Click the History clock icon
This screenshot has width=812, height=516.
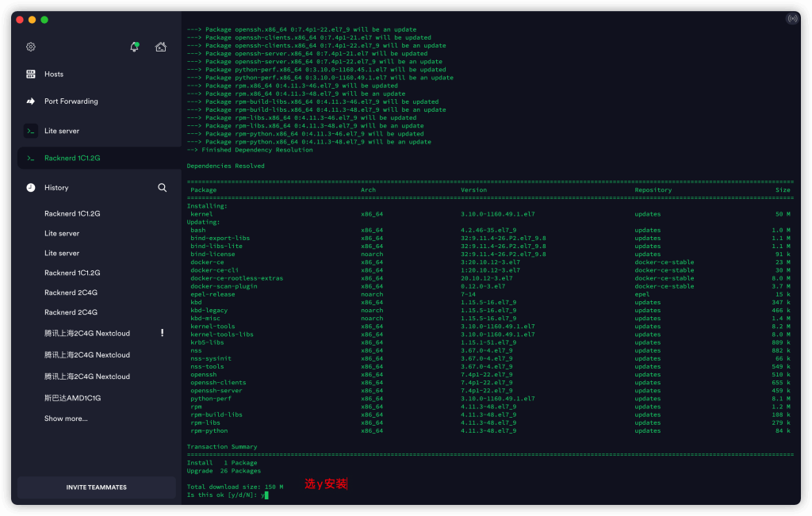click(x=31, y=188)
